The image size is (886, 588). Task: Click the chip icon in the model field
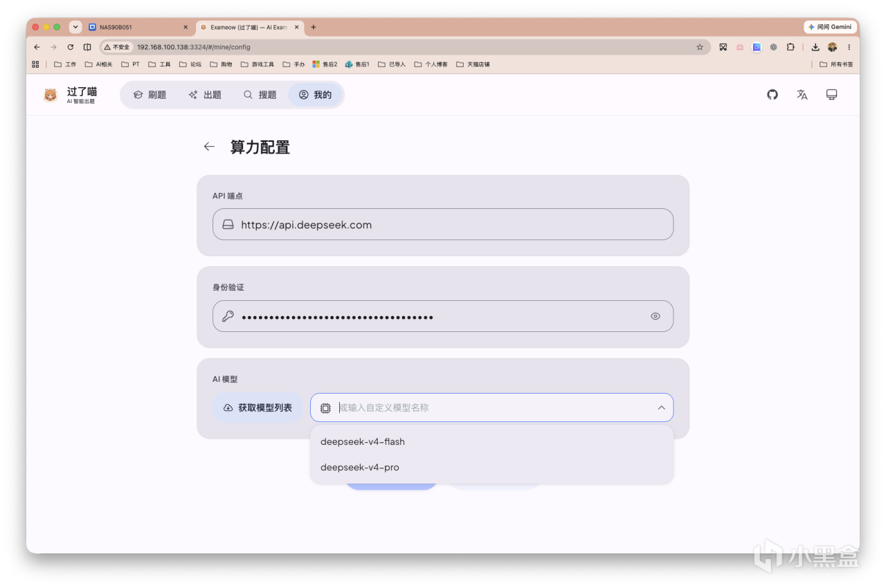[325, 408]
